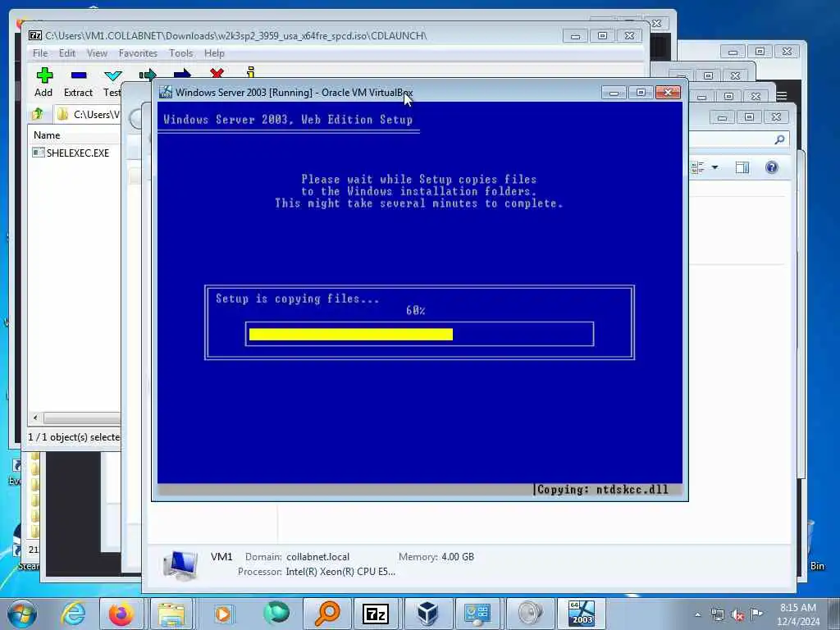The width and height of the screenshot is (840, 630).
Task: Click the Memory 4.00 GB value
Action: pyautogui.click(x=458, y=557)
